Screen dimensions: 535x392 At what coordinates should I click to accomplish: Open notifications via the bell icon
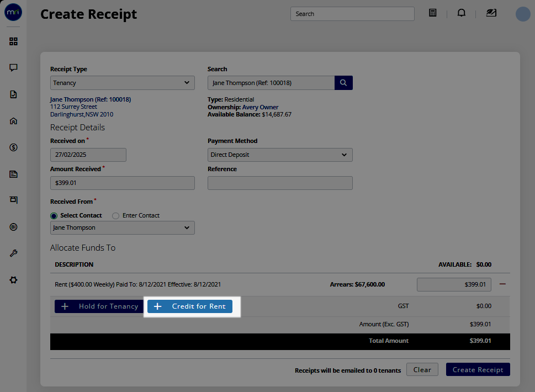pyautogui.click(x=461, y=13)
